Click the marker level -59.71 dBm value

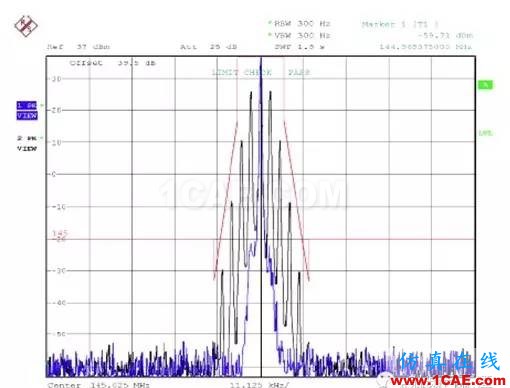pos(445,35)
